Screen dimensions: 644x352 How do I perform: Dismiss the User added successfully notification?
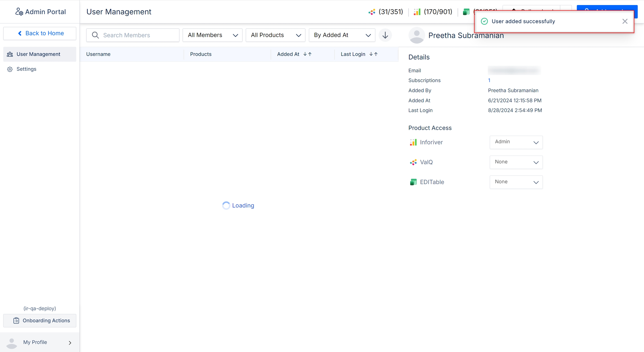[x=625, y=22]
